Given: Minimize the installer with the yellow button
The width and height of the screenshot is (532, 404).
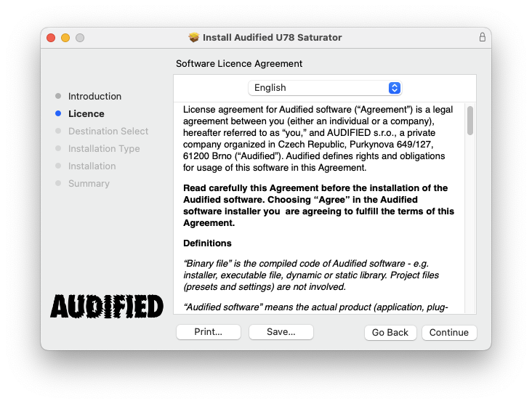Looking at the screenshot, I should click(65, 38).
